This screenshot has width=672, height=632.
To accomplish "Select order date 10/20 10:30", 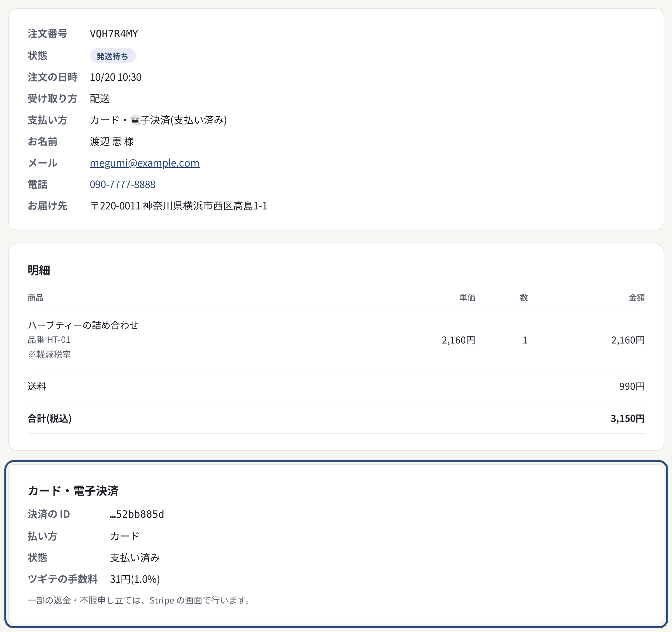I will pyautogui.click(x=116, y=77).
